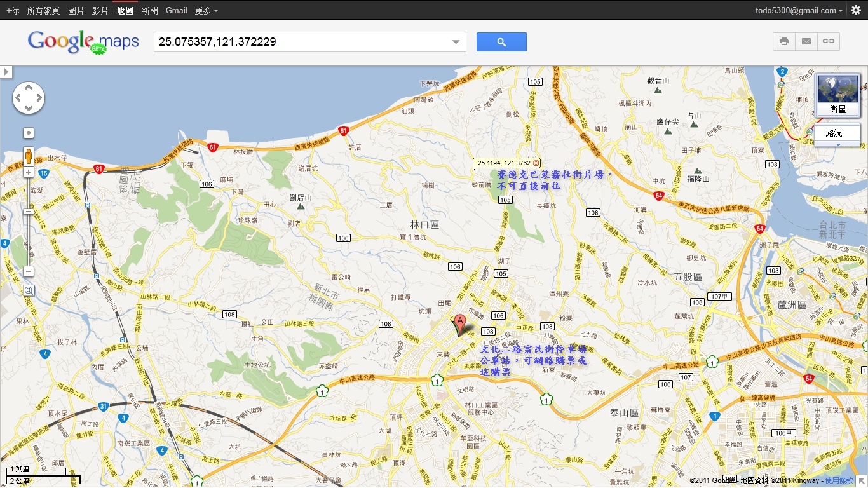The width and height of the screenshot is (868, 488).
Task: Click the 福隆山 mountain peak icon
Action: point(698,170)
